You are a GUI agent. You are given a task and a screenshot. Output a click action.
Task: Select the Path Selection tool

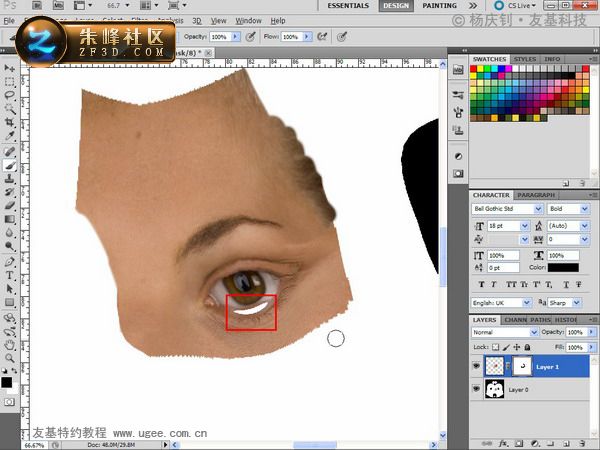tap(10, 289)
